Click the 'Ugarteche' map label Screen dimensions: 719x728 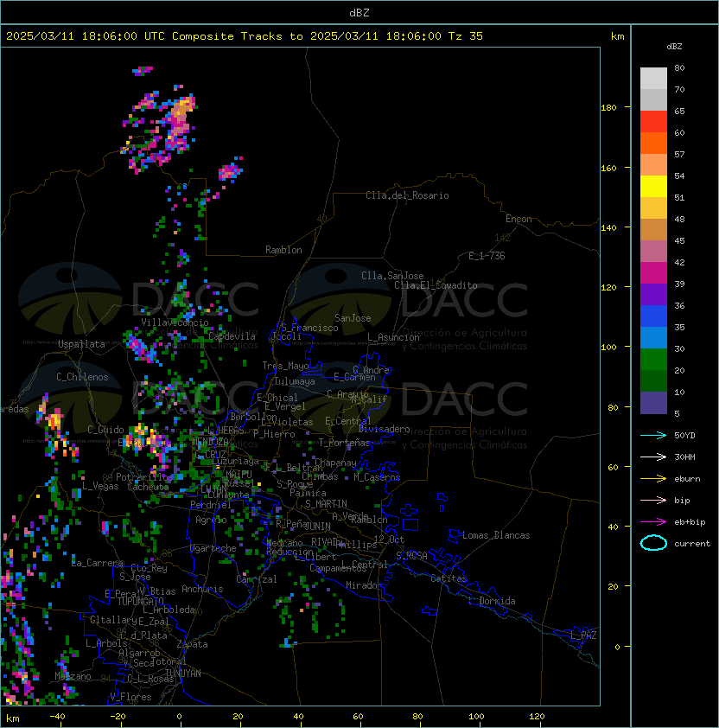pos(213,548)
